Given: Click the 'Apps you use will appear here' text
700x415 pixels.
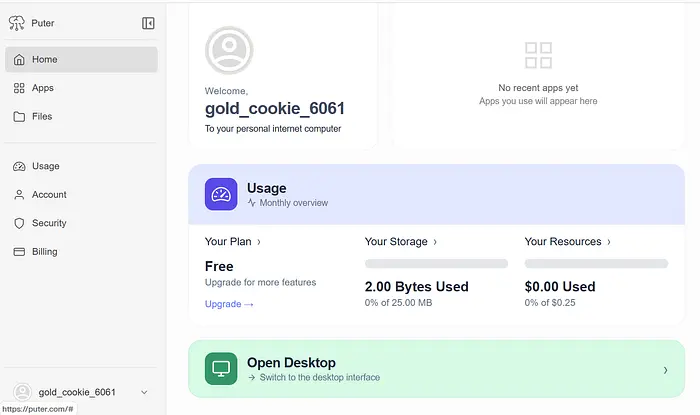Looking at the screenshot, I should point(538,101).
